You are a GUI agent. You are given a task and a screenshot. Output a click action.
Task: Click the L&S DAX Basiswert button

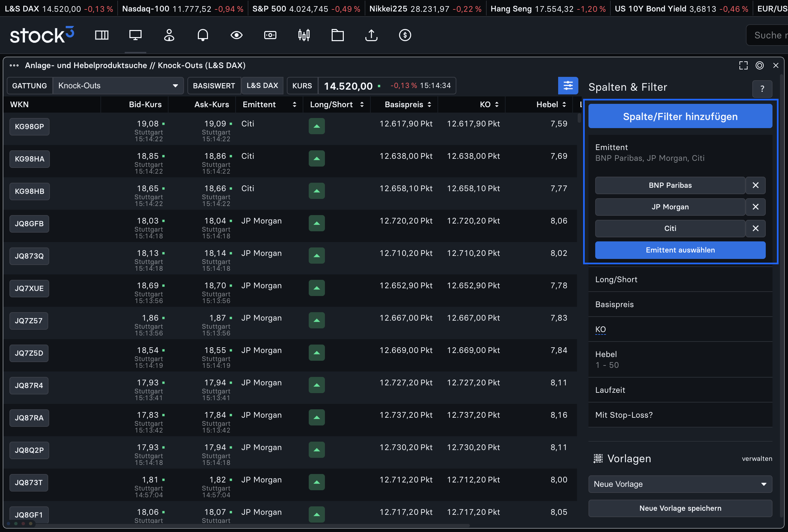point(262,85)
